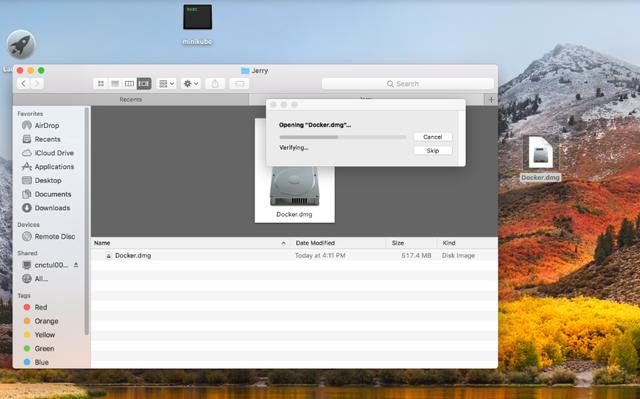
Task: Eject the cnctul00 shared computer
Action: [x=76, y=265]
